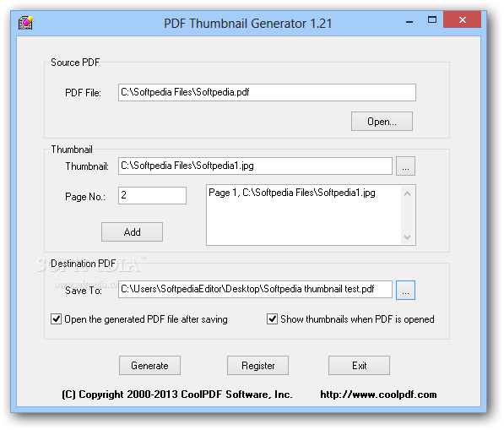504x430 pixels.
Task: Browse for thumbnail image with ellipsis button
Action: pyautogui.click(x=405, y=166)
